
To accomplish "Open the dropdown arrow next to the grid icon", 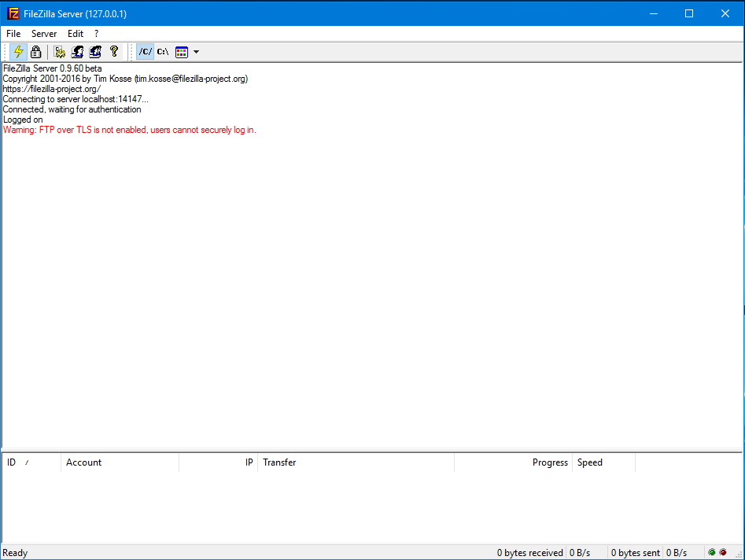I will [x=194, y=51].
